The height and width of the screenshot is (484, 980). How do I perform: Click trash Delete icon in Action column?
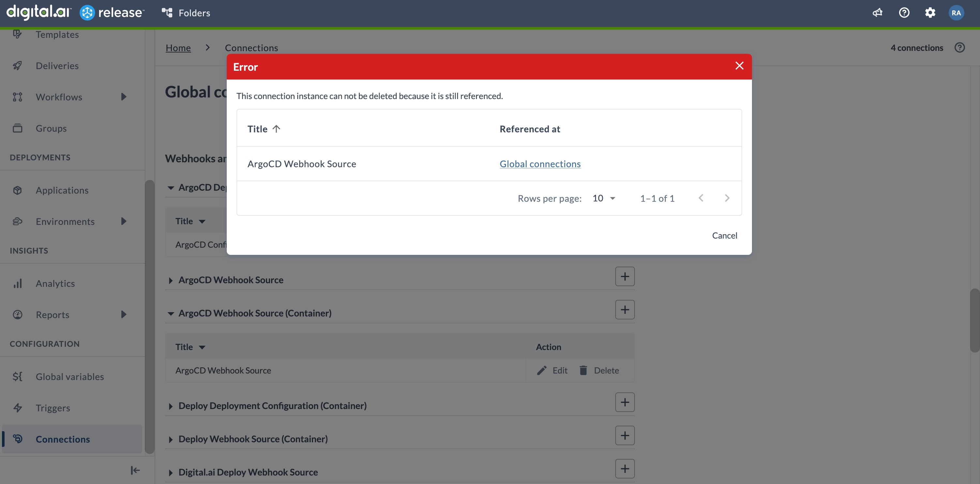coord(583,370)
